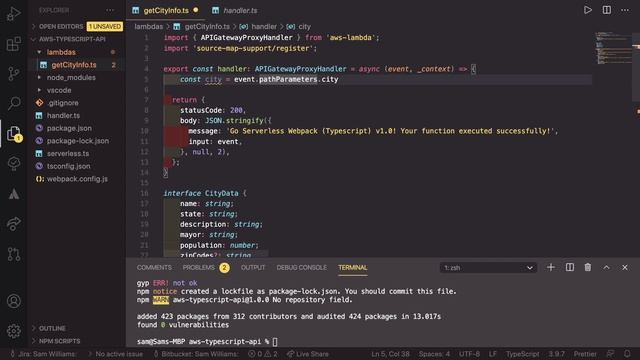
Task: Open the Output panel tab
Action: (x=253, y=268)
